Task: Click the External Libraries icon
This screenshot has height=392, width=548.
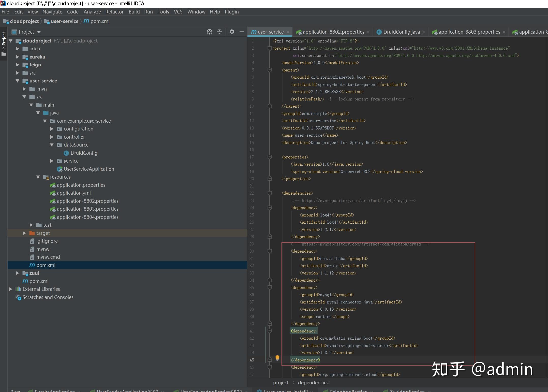Action: click(x=18, y=289)
